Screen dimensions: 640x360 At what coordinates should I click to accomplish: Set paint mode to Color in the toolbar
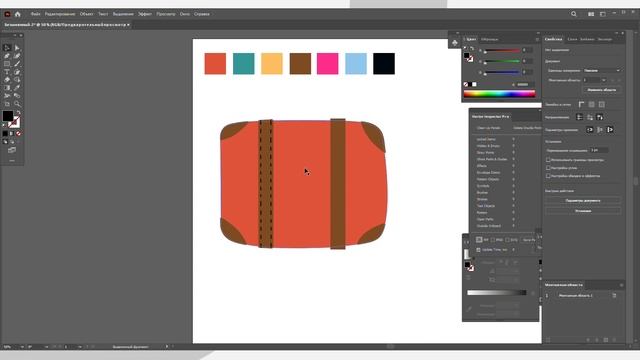(x=5, y=133)
